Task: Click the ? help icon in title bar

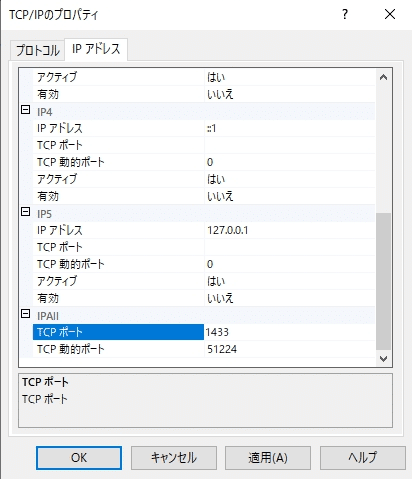Action: click(x=345, y=14)
